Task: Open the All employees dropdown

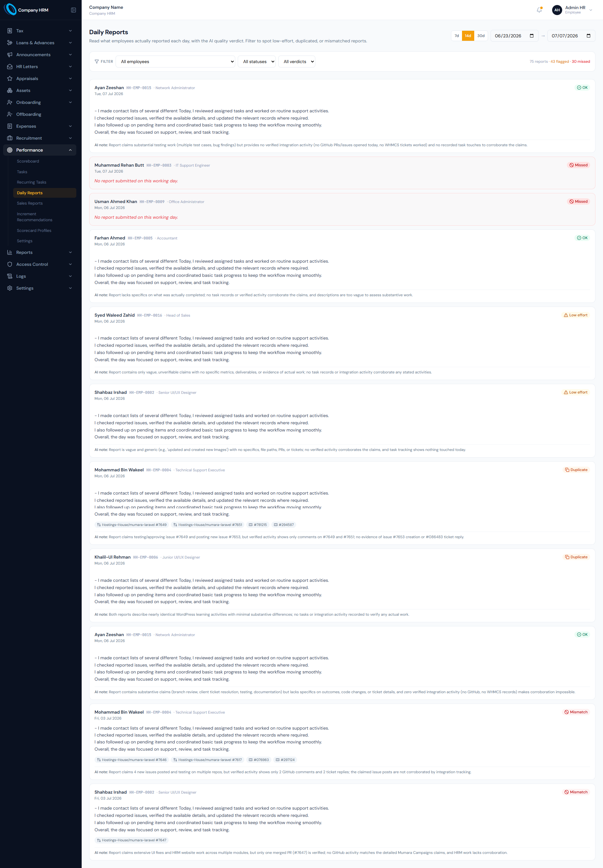Action: 175,62
